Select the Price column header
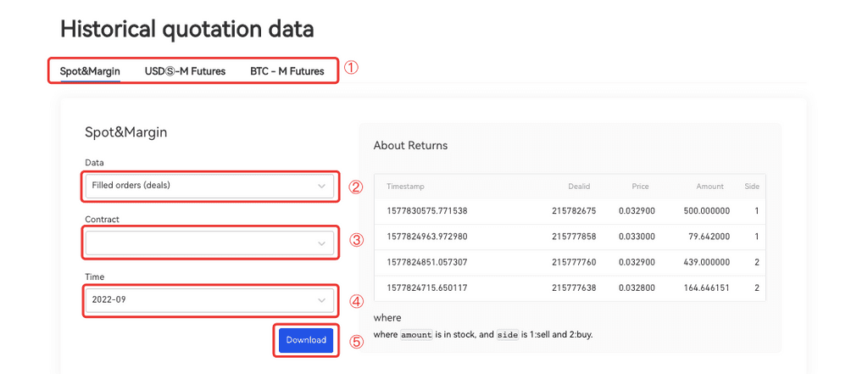Image resolution: width=868 pixels, height=374 pixels. 640,187
